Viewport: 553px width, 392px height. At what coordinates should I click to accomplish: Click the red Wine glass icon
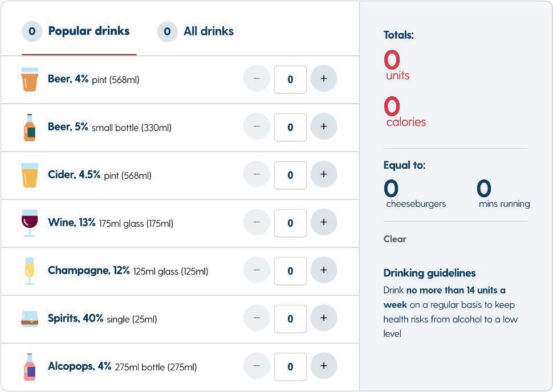tap(30, 223)
